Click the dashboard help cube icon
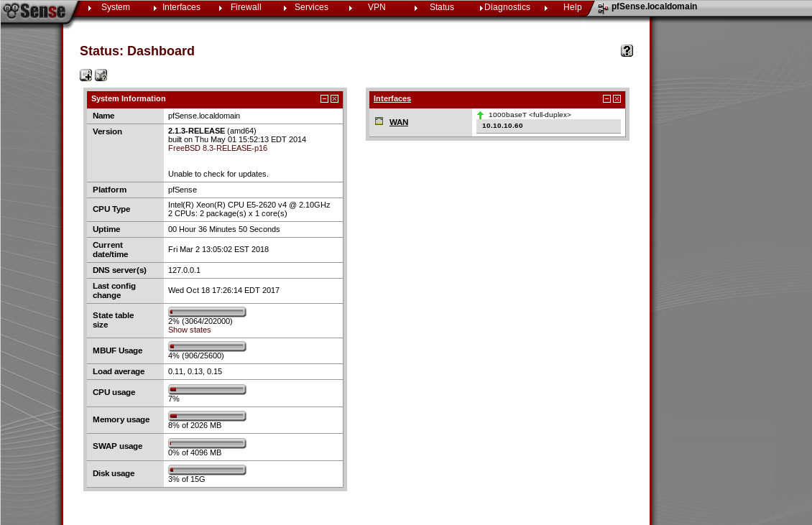Screen dimensions: 812x525 coord(101,75)
